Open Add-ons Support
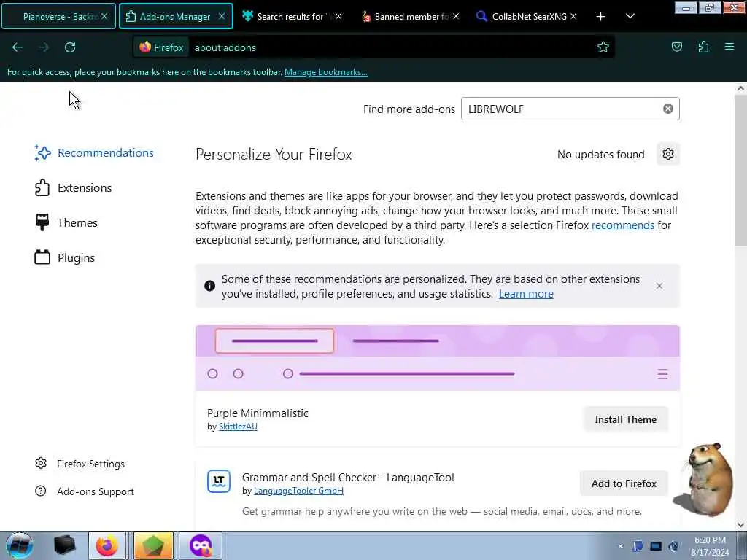This screenshot has width=747, height=560. pyautogui.click(x=85, y=491)
